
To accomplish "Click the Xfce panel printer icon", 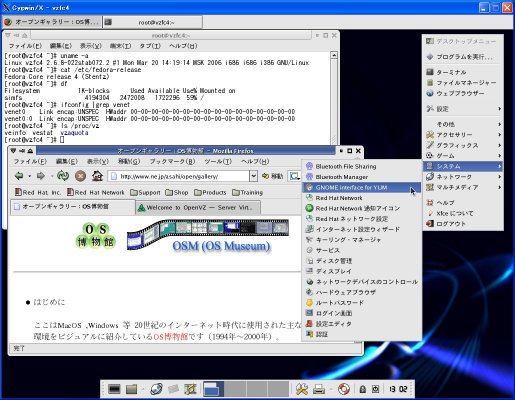I will [x=319, y=389].
